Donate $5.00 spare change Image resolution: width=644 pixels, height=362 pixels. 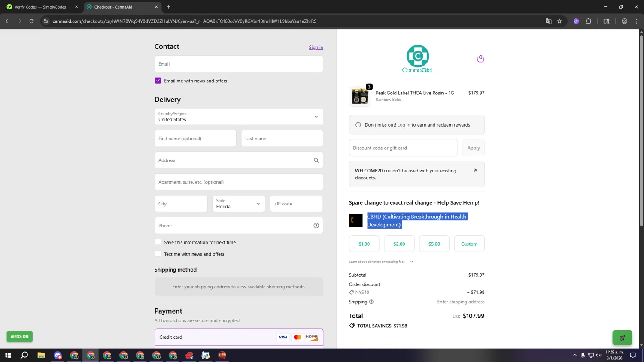(x=434, y=244)
